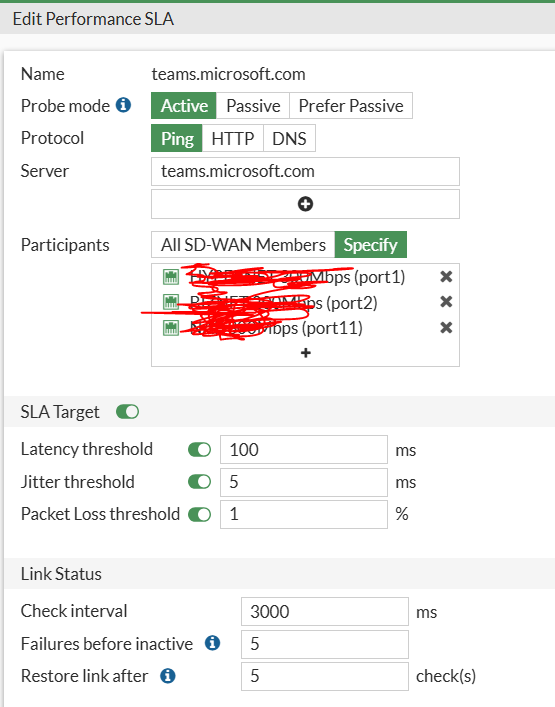The image size is (555, 707).
Task: Select Passive probe mode
Action: click(x=253, y=106)
